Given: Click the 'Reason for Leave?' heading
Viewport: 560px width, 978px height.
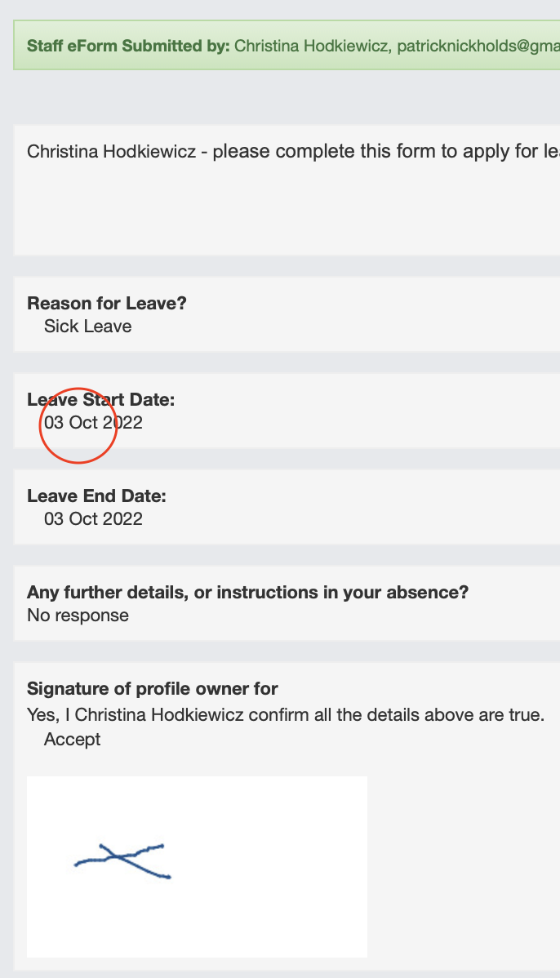Looking at the screenshot, I should click(x=107, y=304).
